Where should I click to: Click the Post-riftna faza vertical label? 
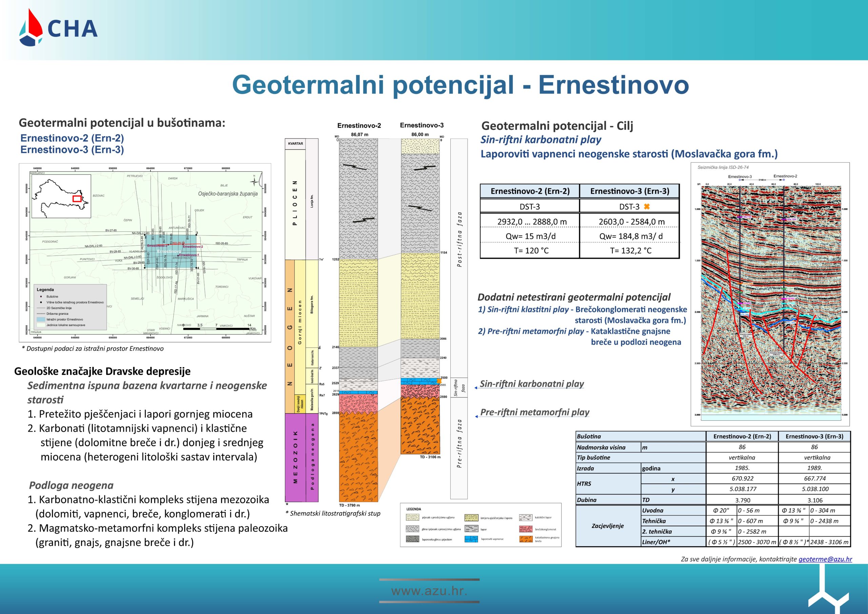point(459,240)
